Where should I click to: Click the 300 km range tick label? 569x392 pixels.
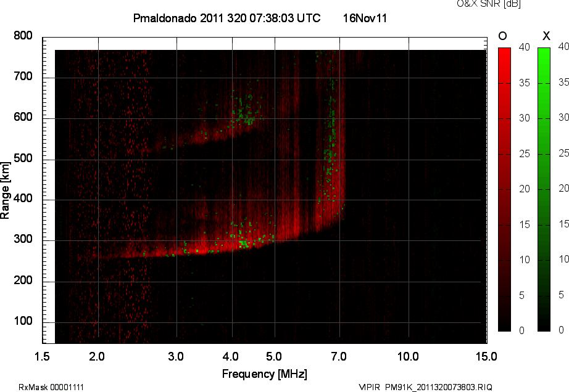coord(23,239)
